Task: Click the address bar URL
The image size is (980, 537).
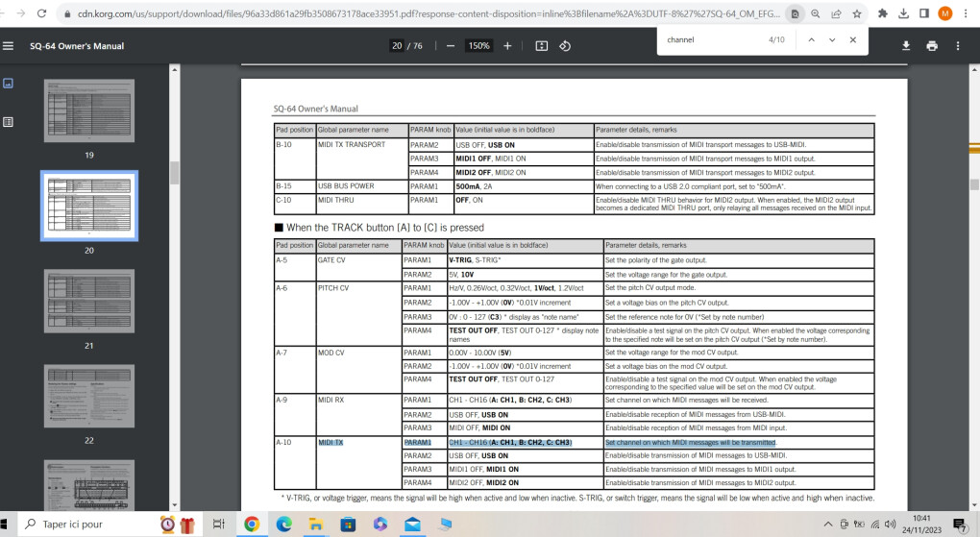Action: [429, 13]
